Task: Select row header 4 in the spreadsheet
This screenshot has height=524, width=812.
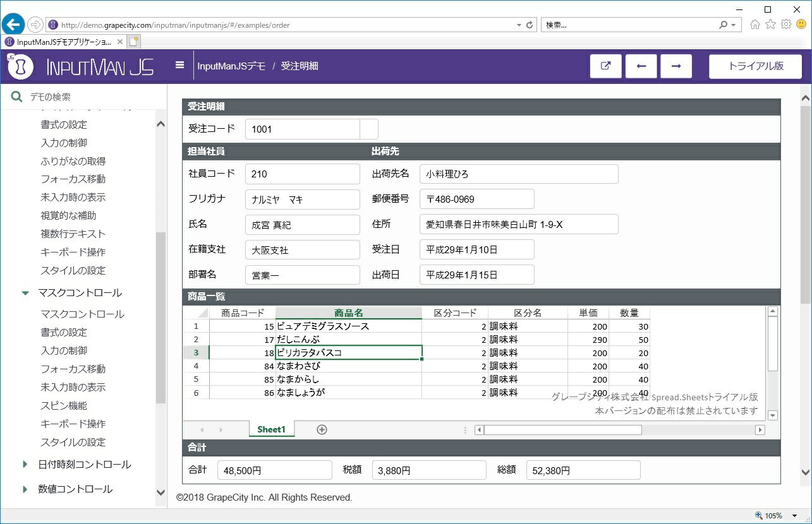Action: [197, 366]
